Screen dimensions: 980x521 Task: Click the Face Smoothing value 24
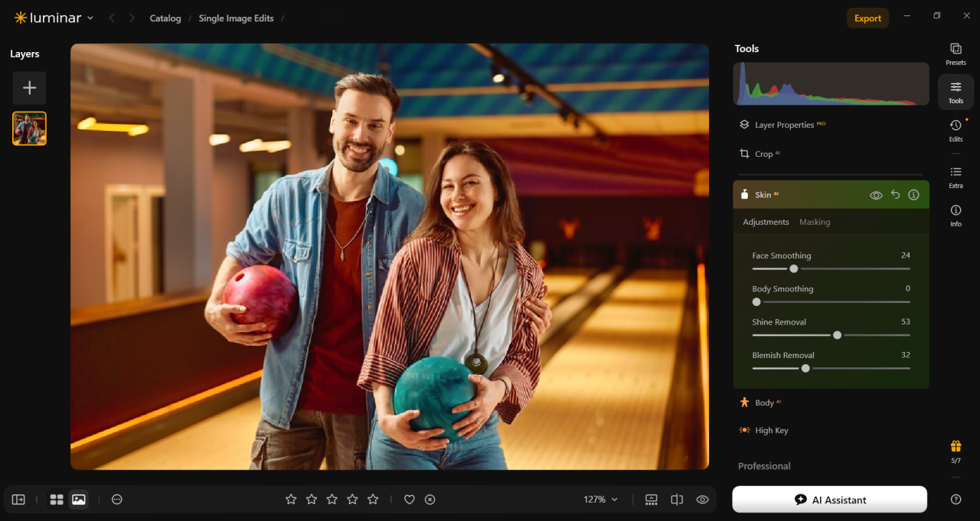(906, 256)
